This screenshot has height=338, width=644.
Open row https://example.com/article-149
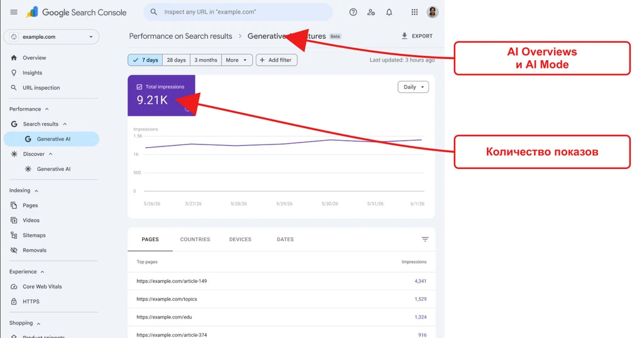pos(281,281)
